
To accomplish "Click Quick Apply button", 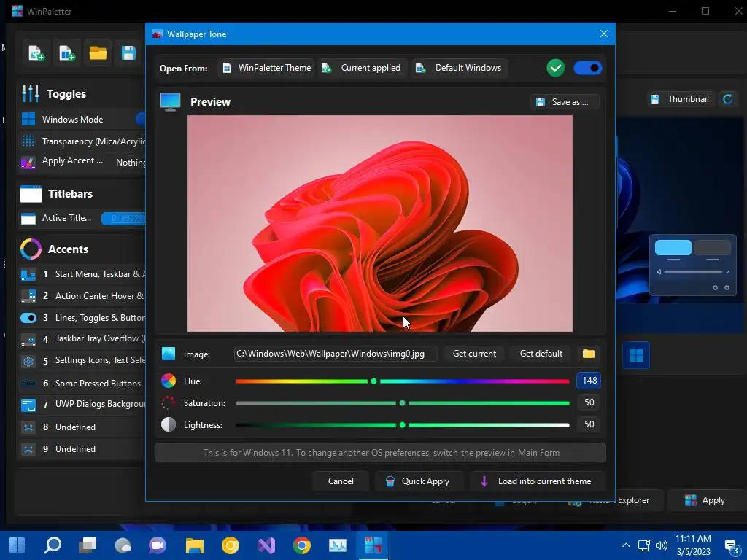I will pos(418,481).
